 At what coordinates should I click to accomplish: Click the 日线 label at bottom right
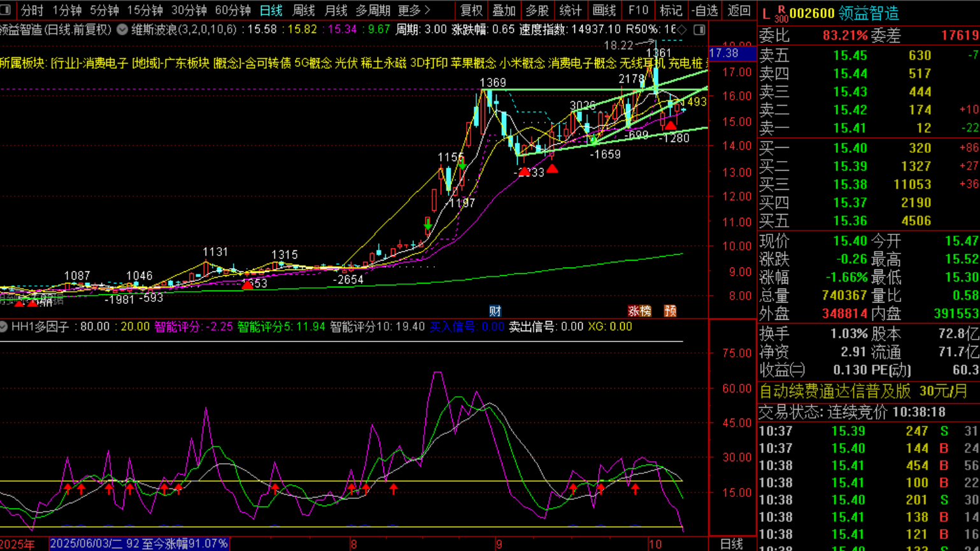[x=731, y=544]
